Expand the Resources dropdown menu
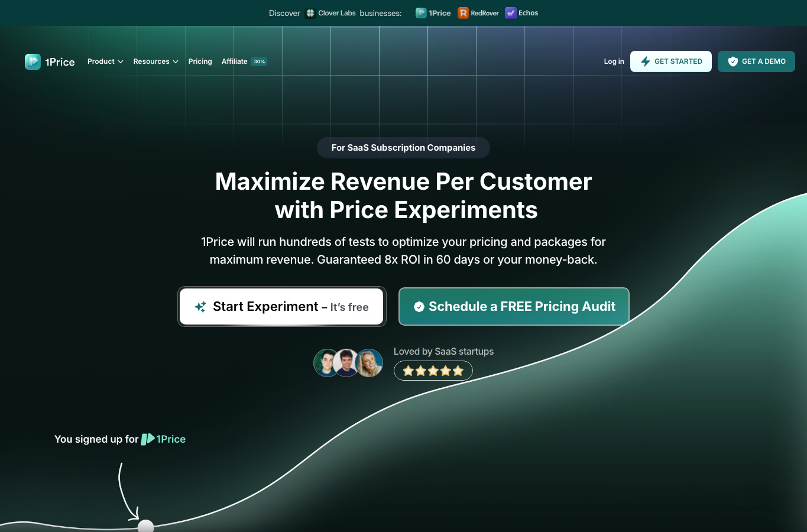This screenshot has height=532, width=807. pos(155,61)
